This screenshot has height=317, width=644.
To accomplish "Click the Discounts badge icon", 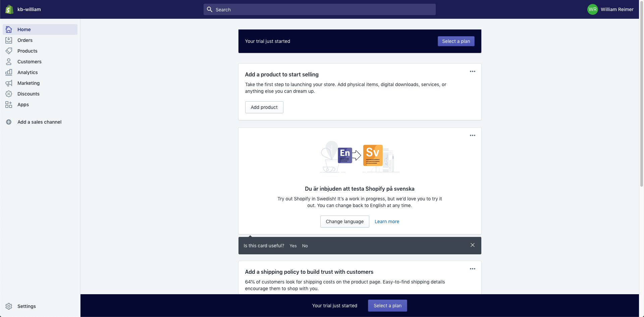I will [9, 94].
